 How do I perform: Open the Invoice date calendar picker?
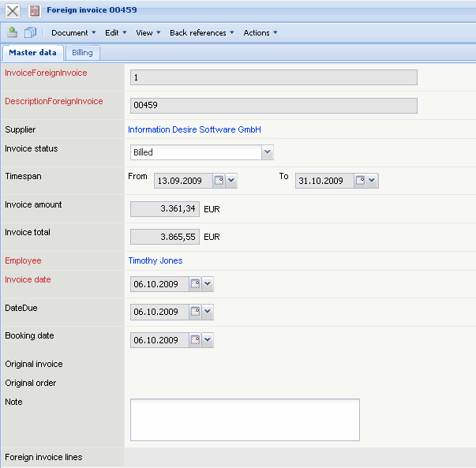(x=195, y=284)
